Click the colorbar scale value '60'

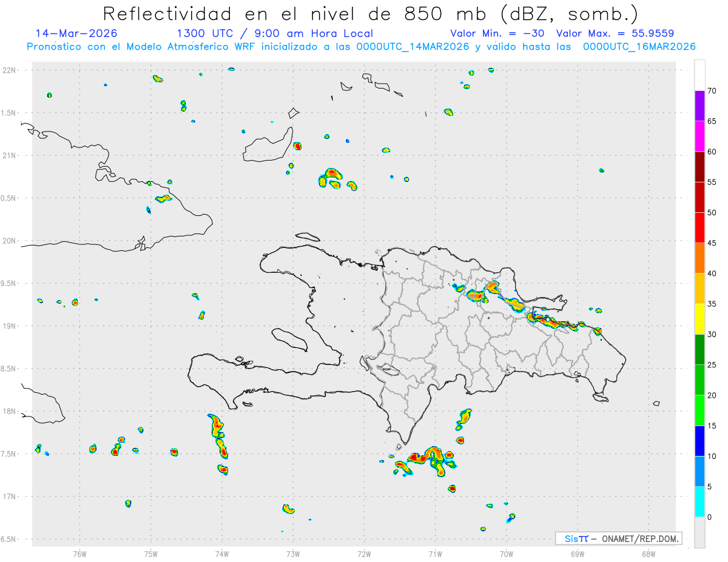click(x=712, y=152)
